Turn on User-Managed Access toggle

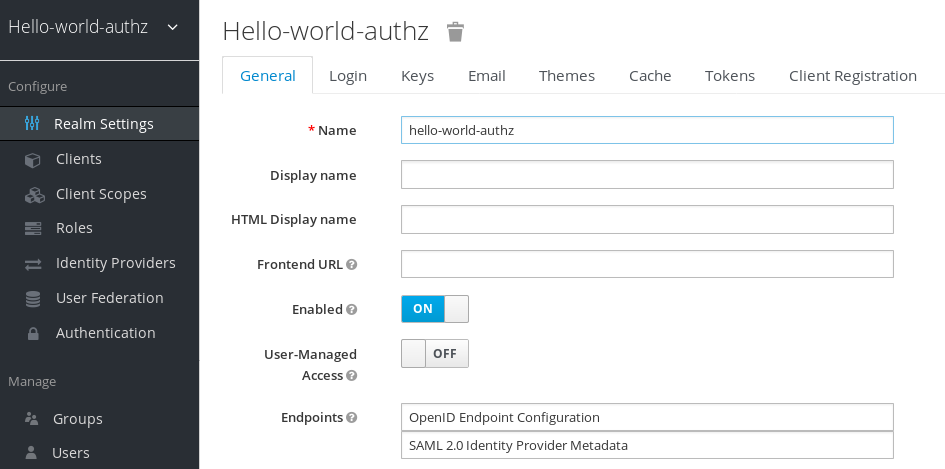click(x=434, y=354)
